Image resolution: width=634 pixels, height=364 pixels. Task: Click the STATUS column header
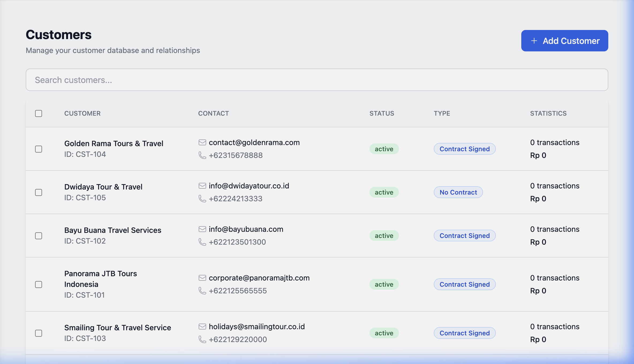(382, 113)
